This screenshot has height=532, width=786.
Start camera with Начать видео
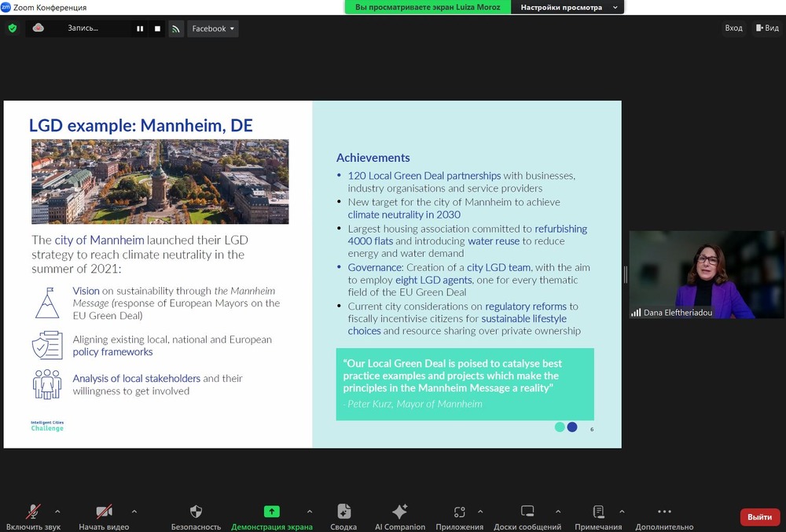click(x=104, y=512)
